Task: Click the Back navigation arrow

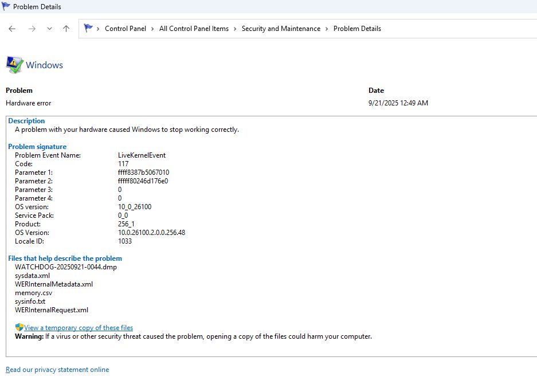Action: pyautogui.click(x=12, y=29)
